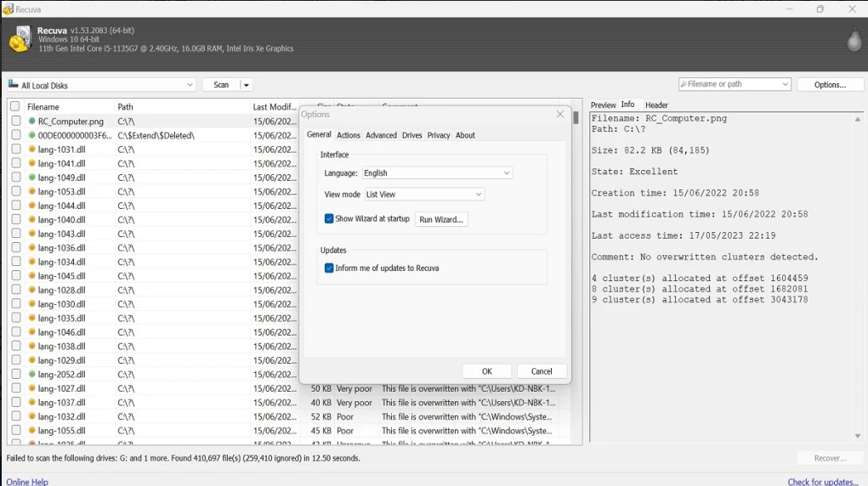Image resolution: width=868 pixels, height=486 pixels.
Task: Click the green status dot of lang-2052.dll
Action: [32, 374]
